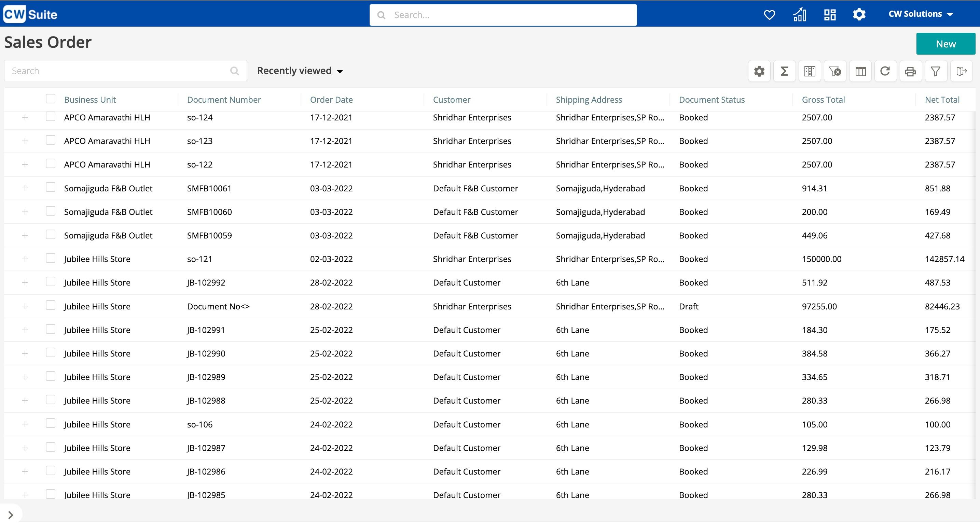Open the filter icon
The image size is (980, 523).
(936, 71)
